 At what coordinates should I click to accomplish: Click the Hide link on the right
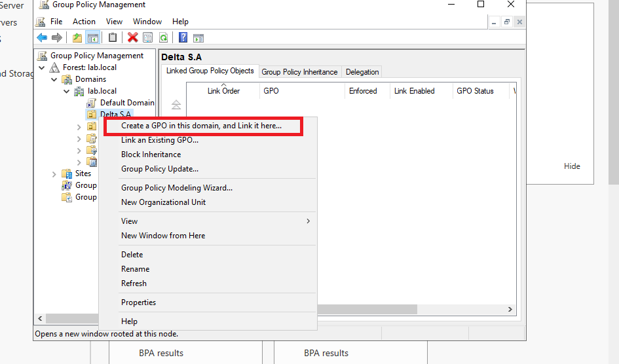tap(572, 166)
